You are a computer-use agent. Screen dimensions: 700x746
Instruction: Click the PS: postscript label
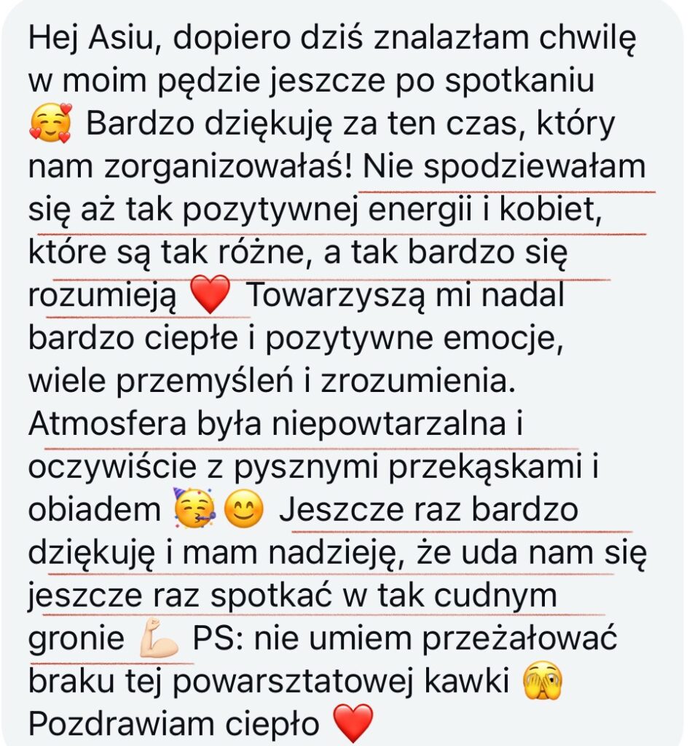tap(220, 638)
